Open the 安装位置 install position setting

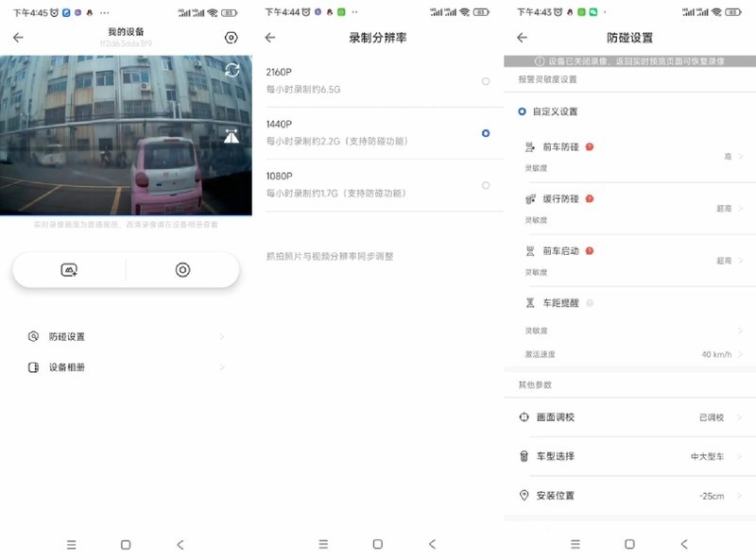click(628, 495)
